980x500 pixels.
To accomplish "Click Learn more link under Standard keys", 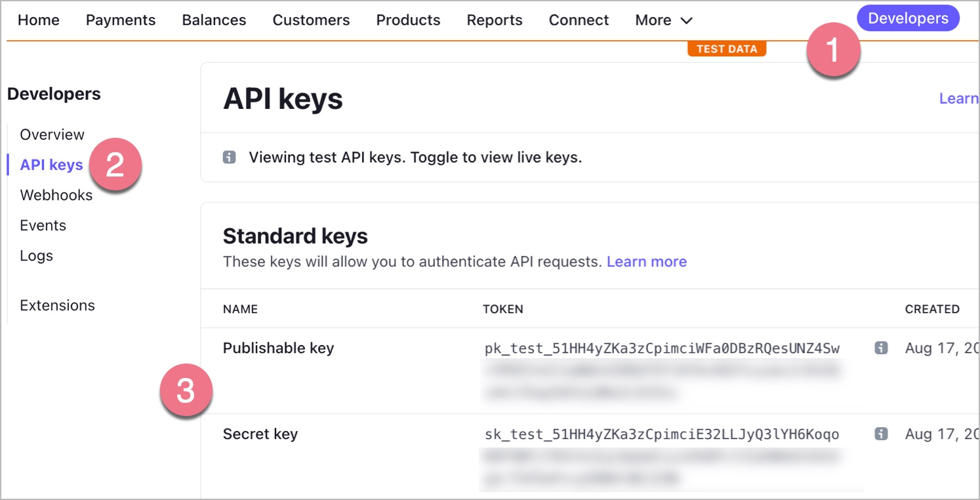I will pos(646,262).
